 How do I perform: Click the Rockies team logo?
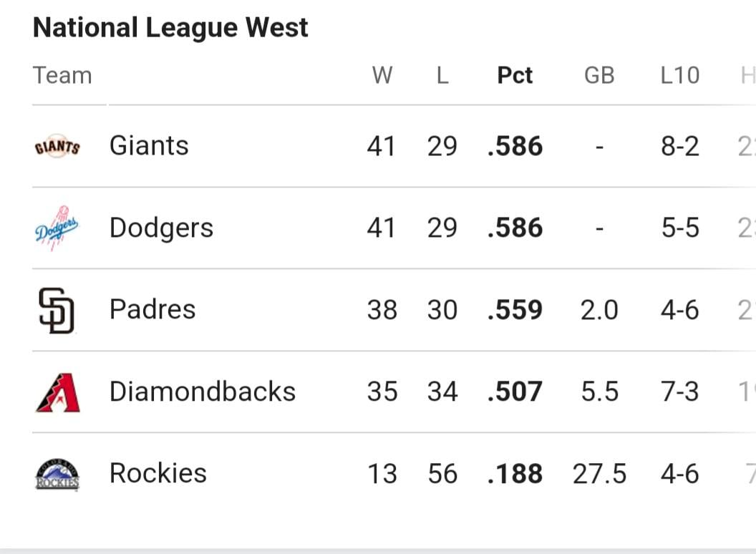(x=57, y=474)
